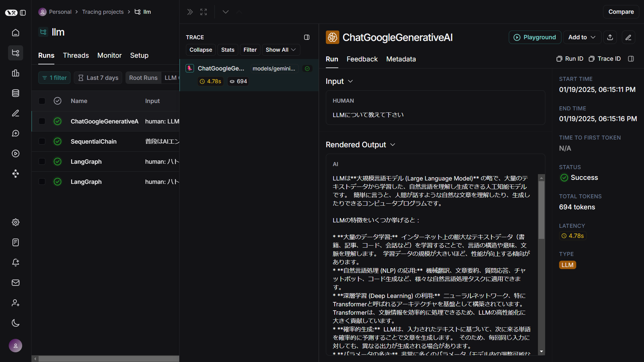Check the SequentialChain run checkbox
The width and height of the screenshot is (644, 362).
42,141
